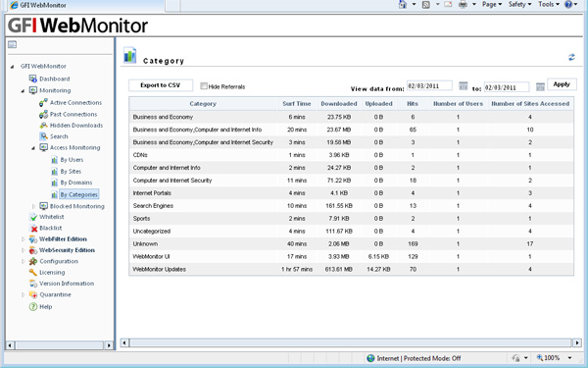Click the to date input field
The image size is (588, 368).
pyautogui.click(x=507, y=87)
